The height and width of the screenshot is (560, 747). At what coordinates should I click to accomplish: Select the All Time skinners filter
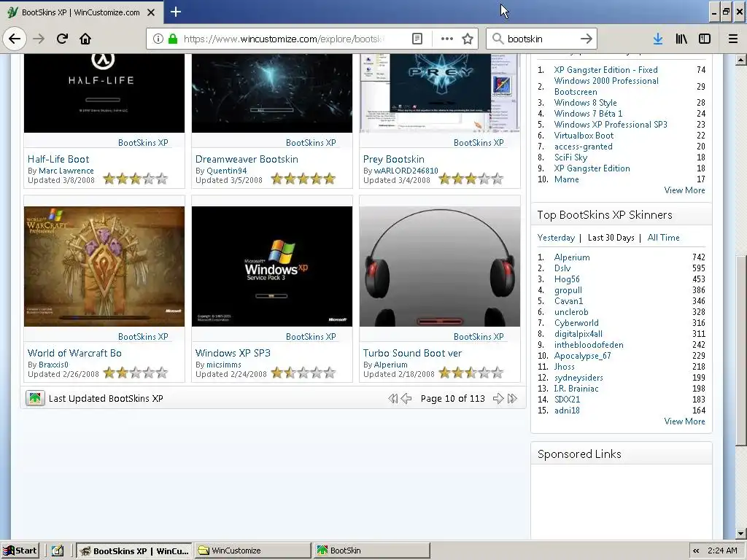pos(664,238)
